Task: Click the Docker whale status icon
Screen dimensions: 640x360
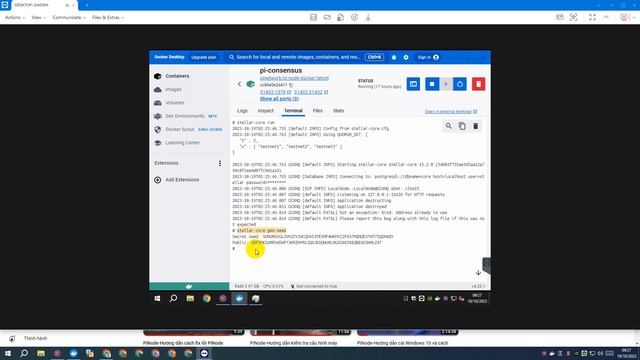Action: click(x=189, y=286)
